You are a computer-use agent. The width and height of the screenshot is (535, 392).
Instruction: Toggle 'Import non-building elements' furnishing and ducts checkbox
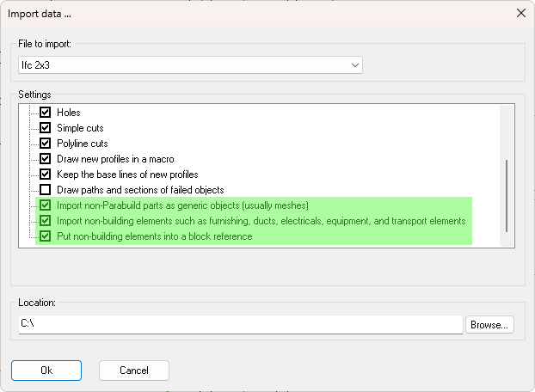point(46,221)
